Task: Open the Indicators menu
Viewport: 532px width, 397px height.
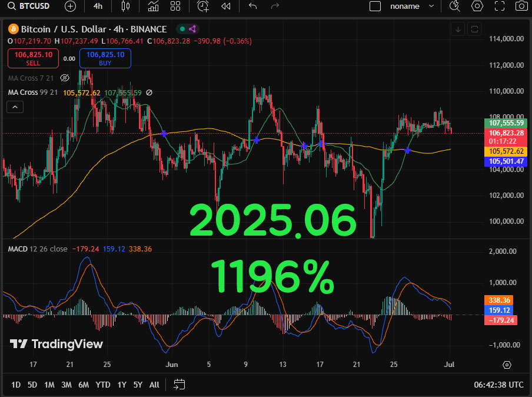Action: (x=154, y=6)
